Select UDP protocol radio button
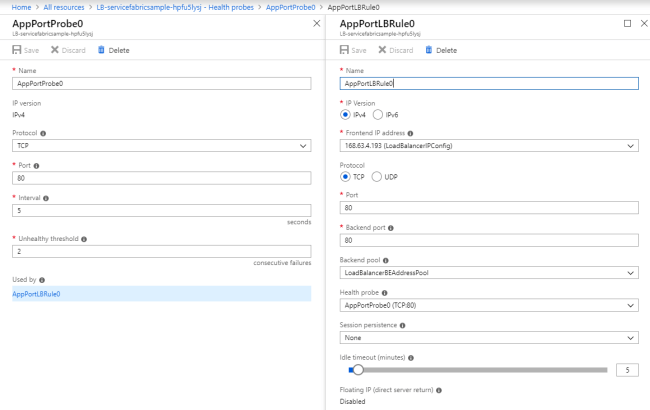 tap(376, 177)
